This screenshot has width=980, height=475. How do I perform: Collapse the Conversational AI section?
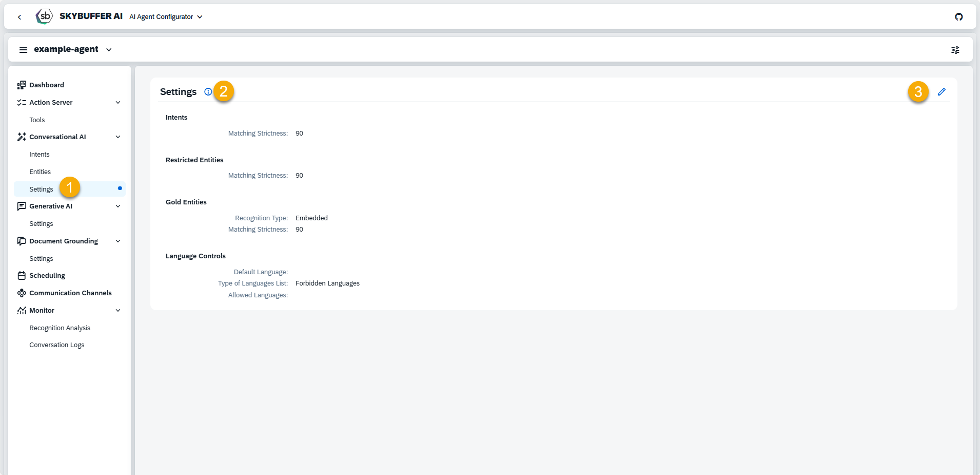(x=118, y=137)
